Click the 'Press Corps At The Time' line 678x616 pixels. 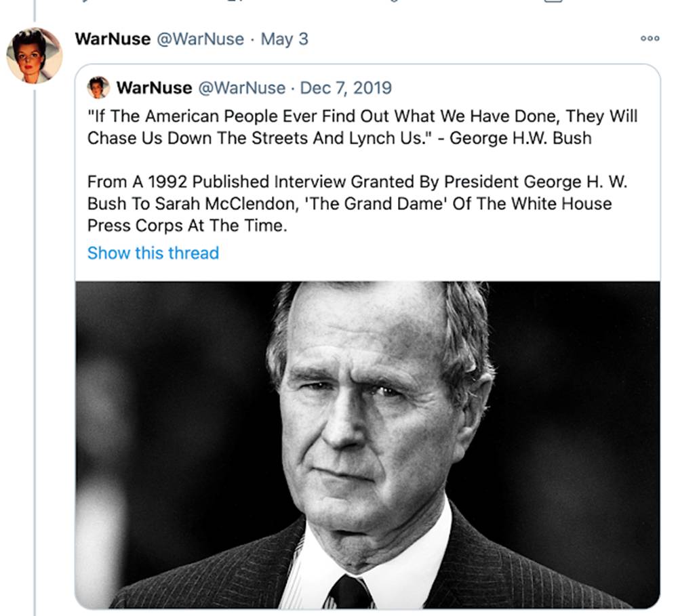tap(187, 226)
